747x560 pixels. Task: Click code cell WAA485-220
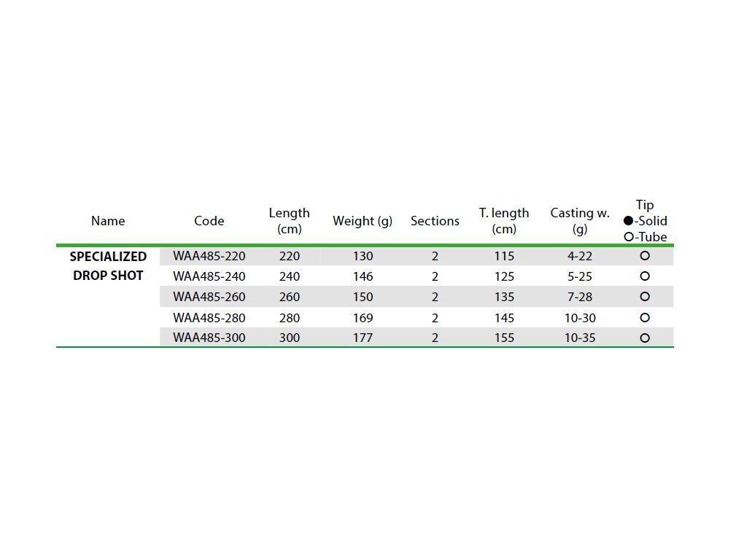pyautogui.click(x=209, y=256)
